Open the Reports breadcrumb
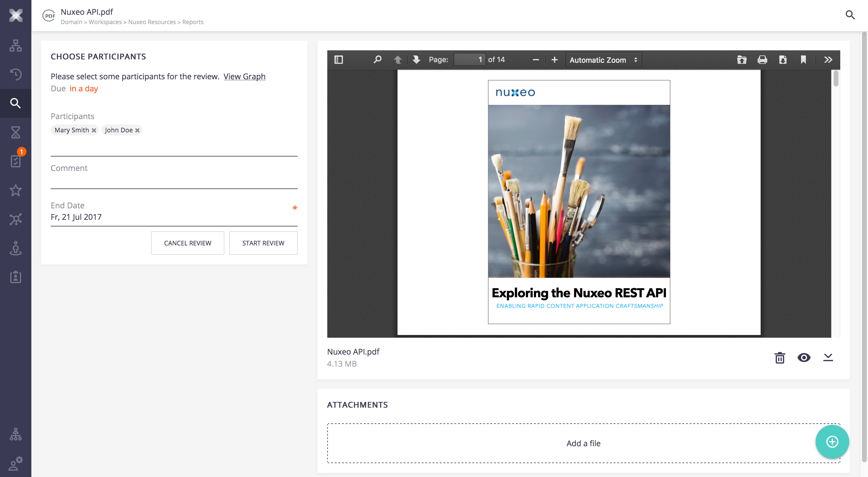 193,22
